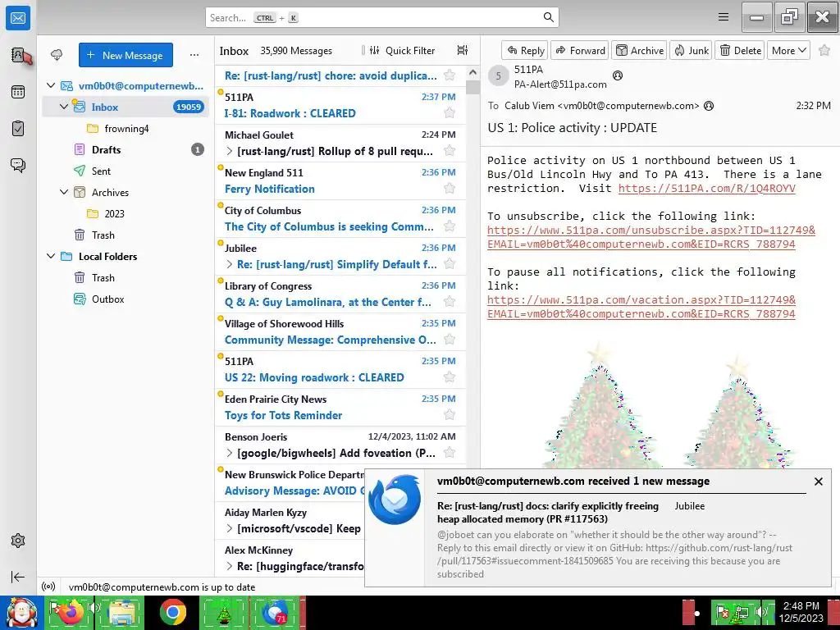This screenshot has width=840, height=630.
Task: Open Trash under vm0b0t account
Action: [x=126, y=235]
